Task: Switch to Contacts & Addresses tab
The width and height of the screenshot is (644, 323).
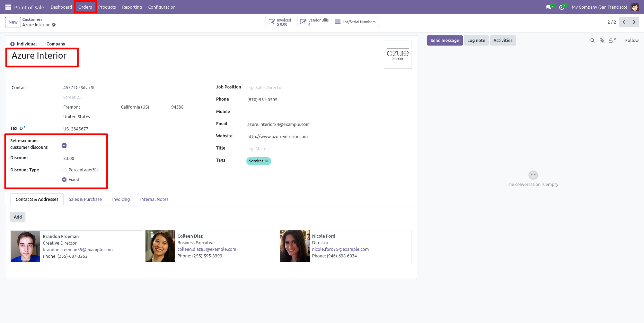Action: [x=37, y=199]
